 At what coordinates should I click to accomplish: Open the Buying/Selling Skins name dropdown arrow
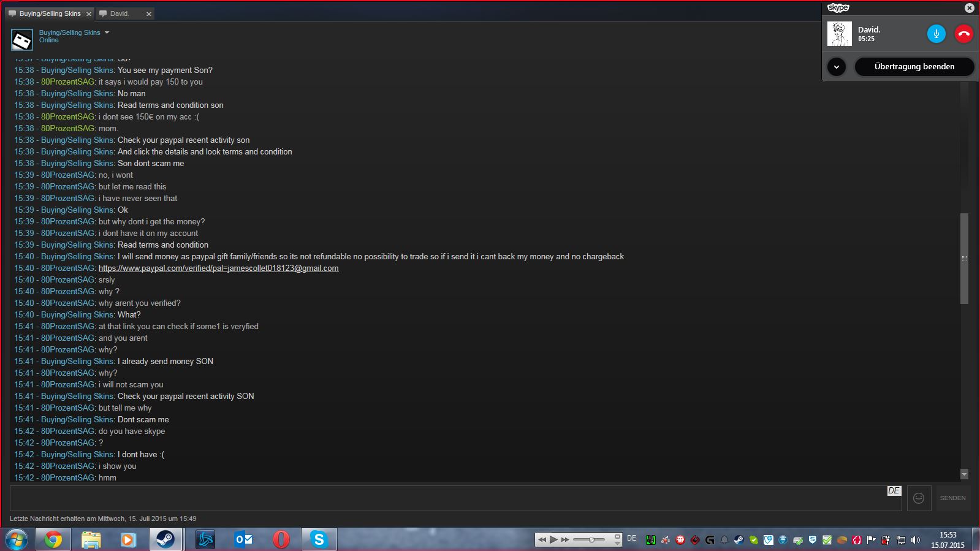pyautogui.click(x=107, y=32)
